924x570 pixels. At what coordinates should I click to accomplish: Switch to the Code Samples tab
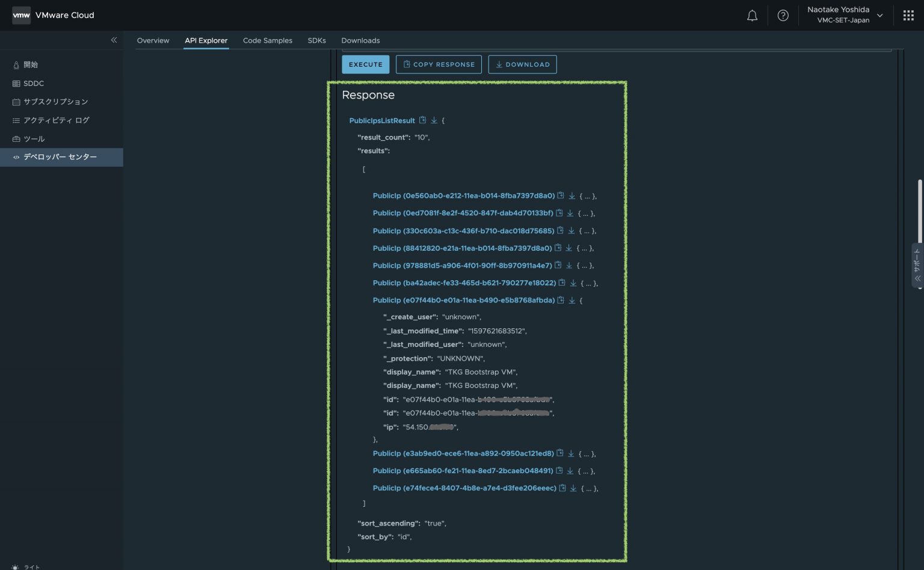pos(267,40)
